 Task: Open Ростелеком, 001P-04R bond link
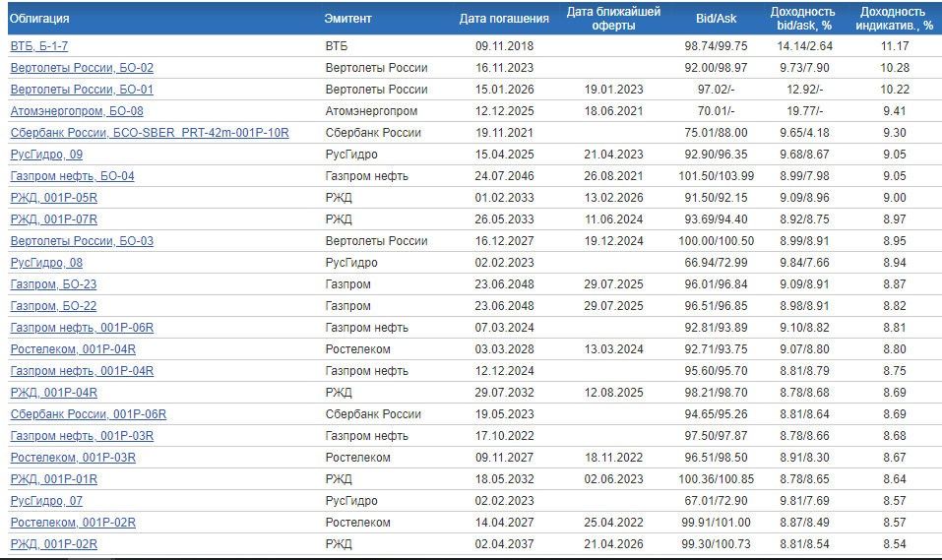73,349
